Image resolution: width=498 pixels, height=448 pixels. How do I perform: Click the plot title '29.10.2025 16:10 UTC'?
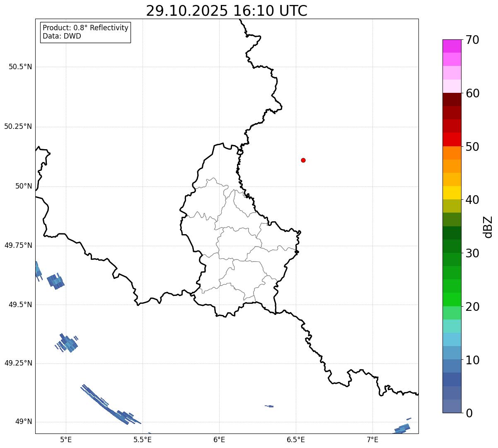[227, 11]
